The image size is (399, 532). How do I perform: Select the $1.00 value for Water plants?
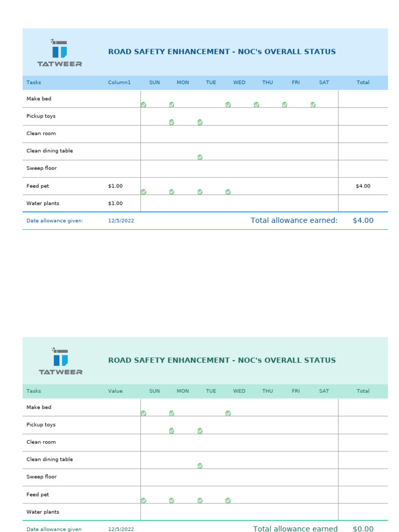(115, 203)
